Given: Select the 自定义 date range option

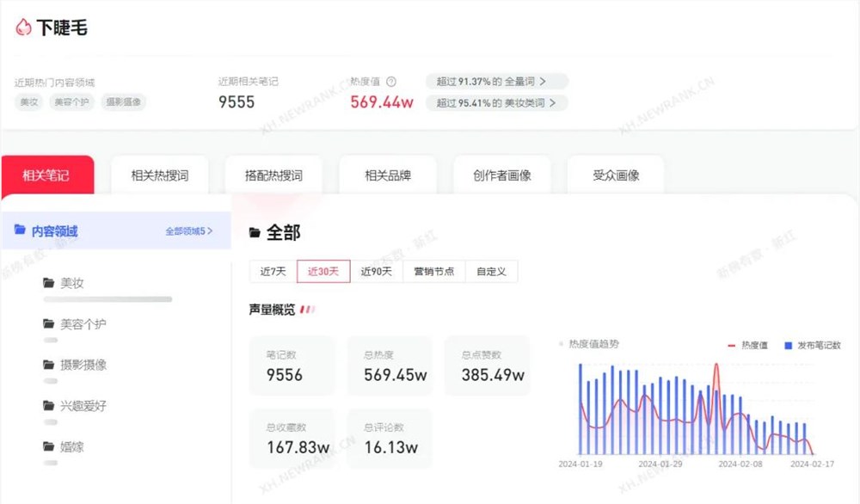Looking at the screenshot, I should pos(492,270).
